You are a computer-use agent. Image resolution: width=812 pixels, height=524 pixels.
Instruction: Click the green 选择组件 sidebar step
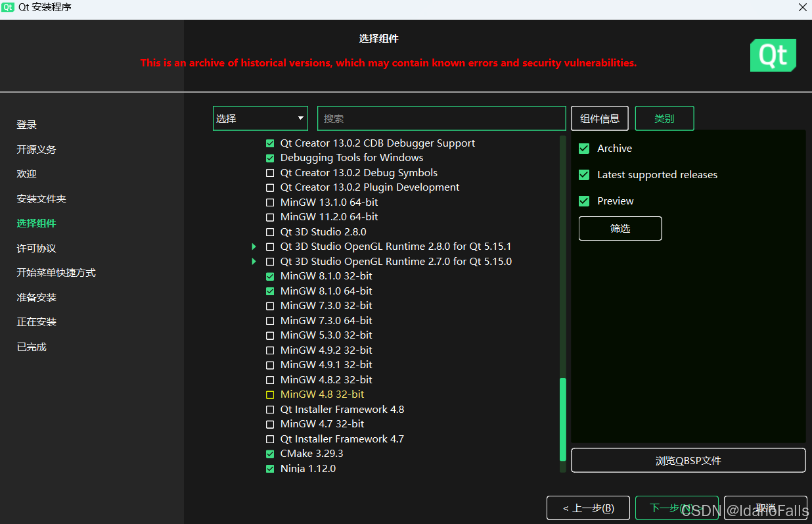point(37,224)
